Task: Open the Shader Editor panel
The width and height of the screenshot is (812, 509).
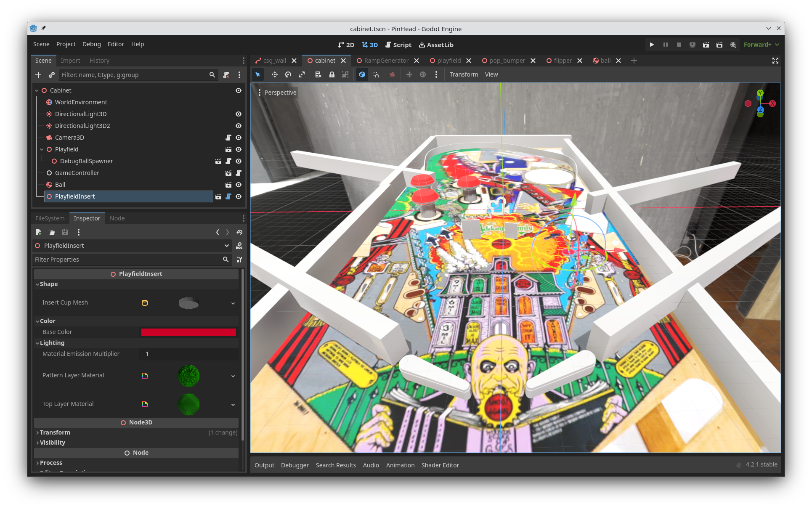Action: [440, 465]
